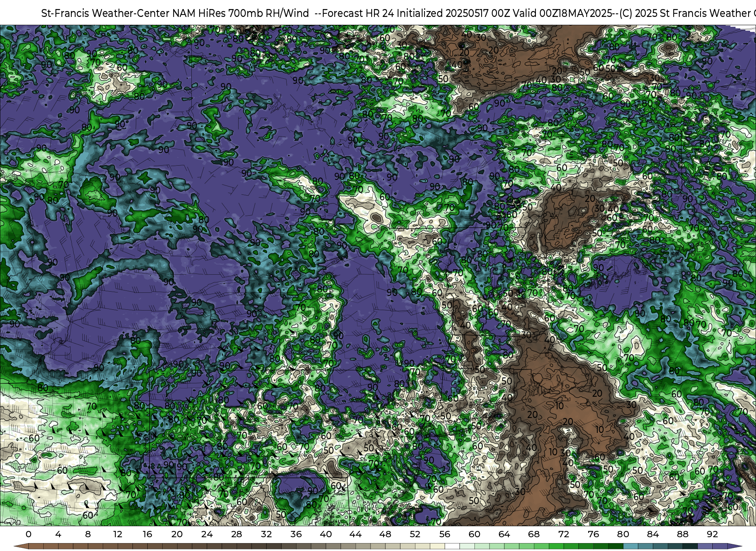The height and width of the screenshot is (551, 756).
Task: Click the "Valid 00Z18MAY2025" header text
Action: point(563,13)
